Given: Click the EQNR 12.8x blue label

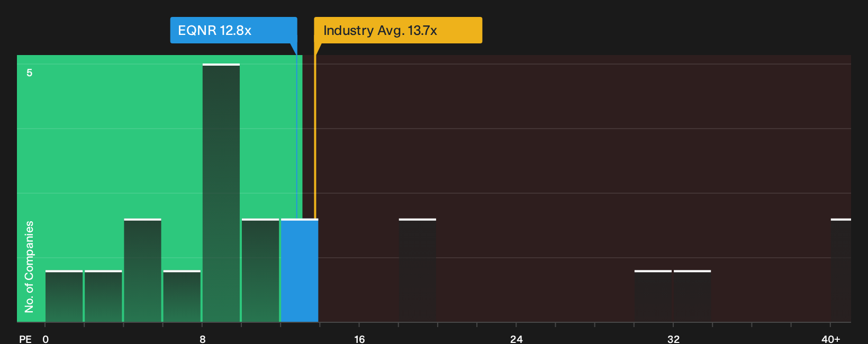Looking at the screenshot, I should 233,30.
